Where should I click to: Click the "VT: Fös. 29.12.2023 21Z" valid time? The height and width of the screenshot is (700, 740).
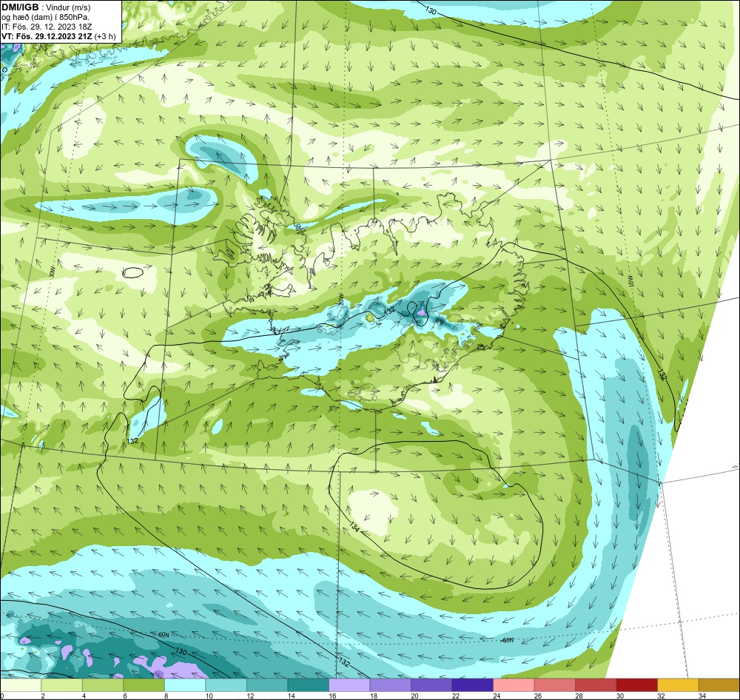click(x=47, y=36)
